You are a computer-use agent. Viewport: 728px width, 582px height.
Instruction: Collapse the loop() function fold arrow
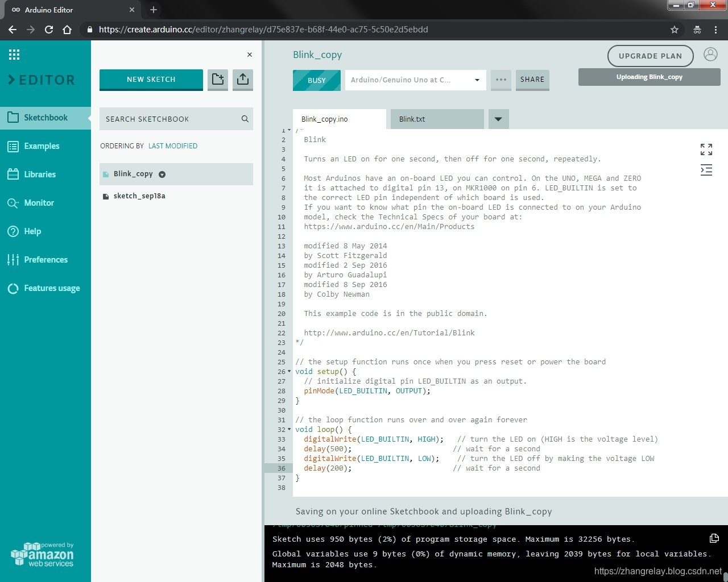[289, 429]
